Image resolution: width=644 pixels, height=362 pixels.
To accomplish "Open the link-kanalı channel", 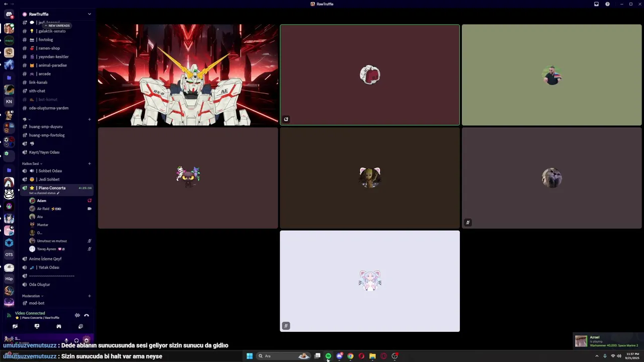I will tap(56, 82).
